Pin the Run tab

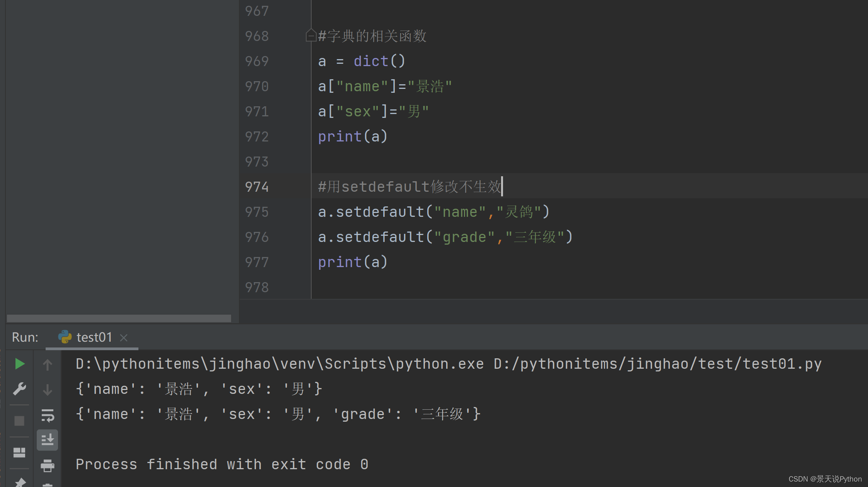[x=19, y=482]
